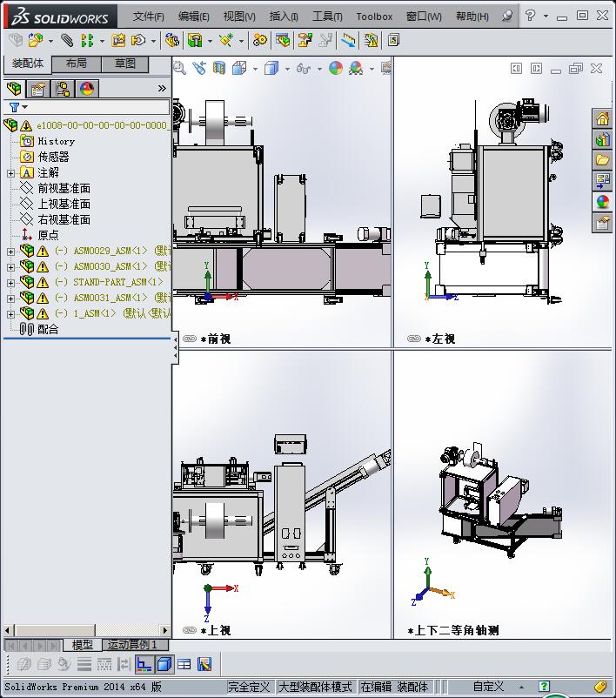
Task: Switch to FeatureManager design tree tab icon
Action: click(x=14, y=89)
